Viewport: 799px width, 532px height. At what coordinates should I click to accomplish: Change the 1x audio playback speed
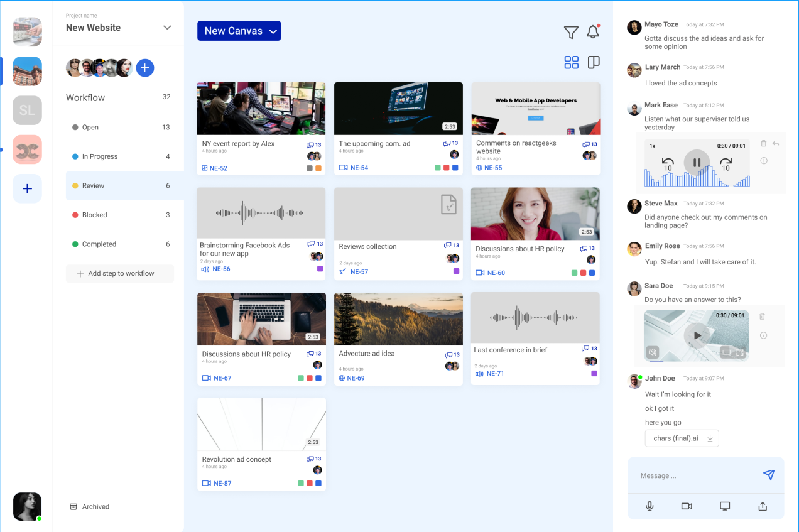pos(653,146)
